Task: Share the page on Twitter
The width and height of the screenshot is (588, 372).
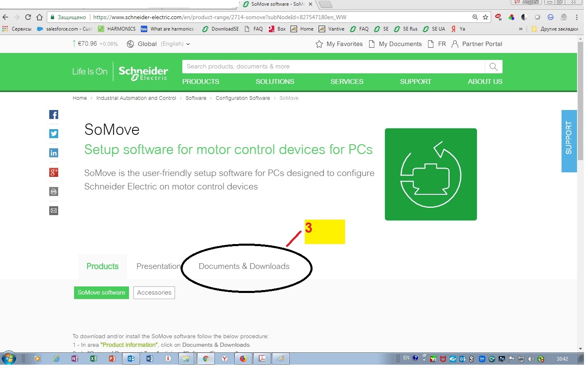Action: coord(54,134)
